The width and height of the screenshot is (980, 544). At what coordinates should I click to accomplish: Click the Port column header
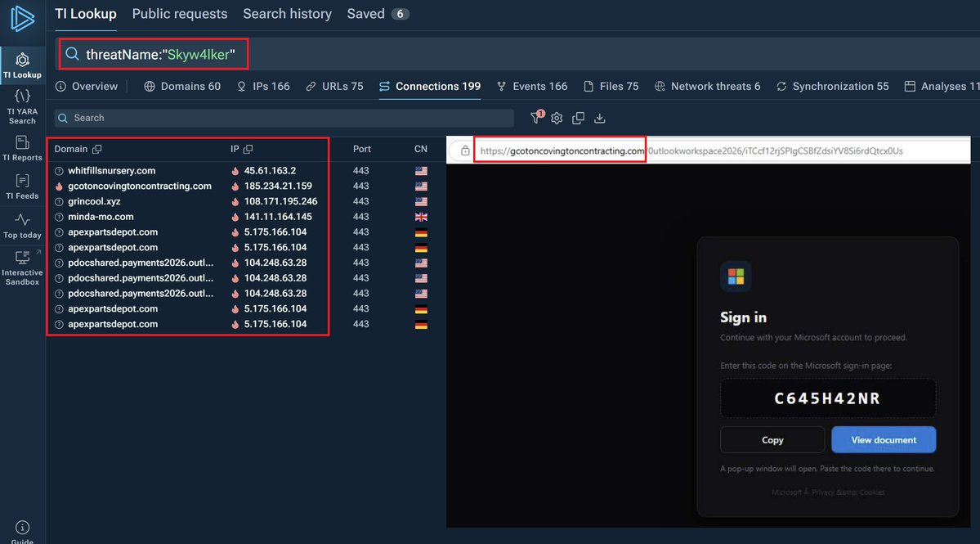[361, 149]
